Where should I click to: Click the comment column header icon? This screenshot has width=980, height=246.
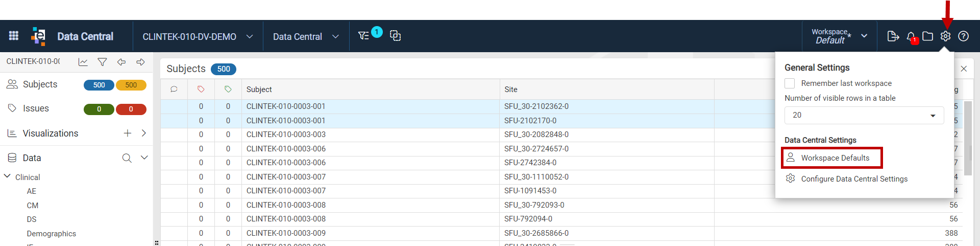click(x=174, y=89)
